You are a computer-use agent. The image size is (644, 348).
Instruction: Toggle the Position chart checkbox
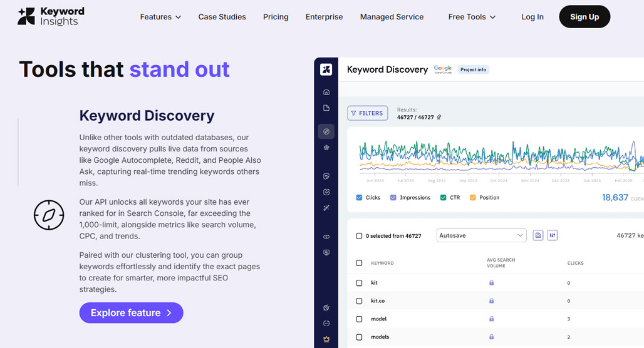click(x=473, y=197)
